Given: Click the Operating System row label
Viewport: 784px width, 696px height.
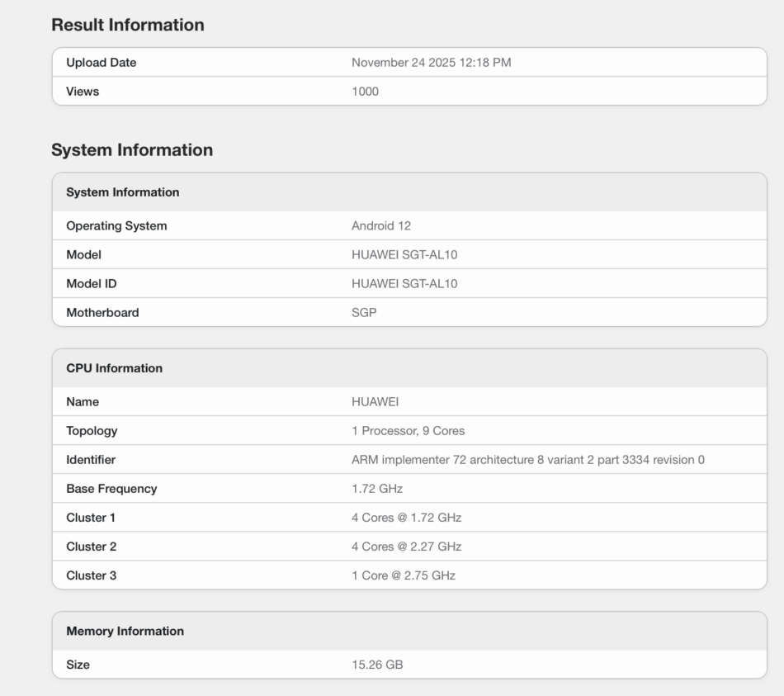Looking at the screenshot, I should pyautogui.click(x=116, y=225).
